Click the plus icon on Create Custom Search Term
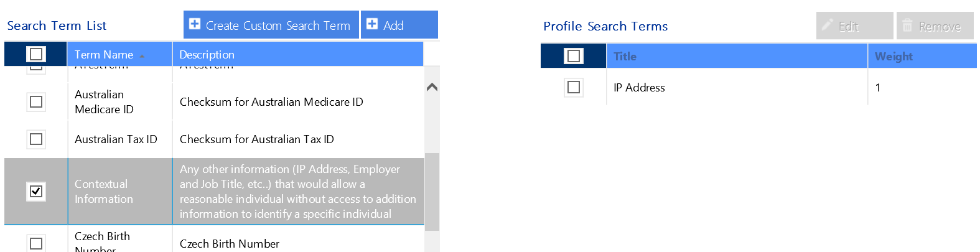 [x=195, y=24]
